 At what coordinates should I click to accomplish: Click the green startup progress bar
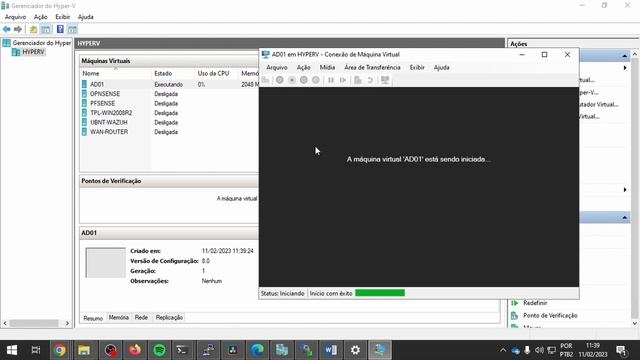(x=380, y=293)
